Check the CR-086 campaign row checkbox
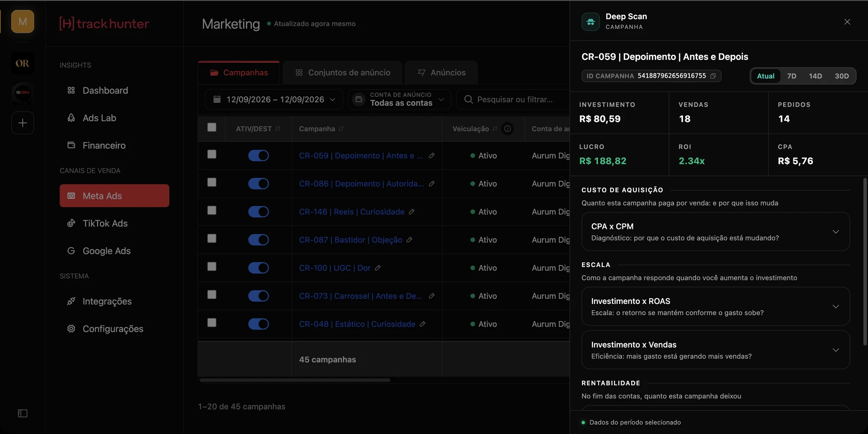This screenshot has width=868, height=434. coord(212,183)
